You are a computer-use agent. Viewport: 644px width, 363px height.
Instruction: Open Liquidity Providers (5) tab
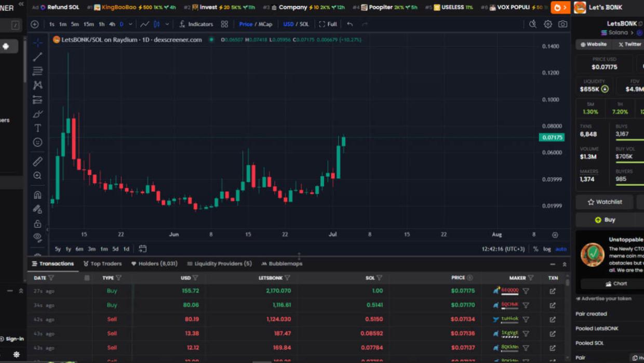tap(219, 264)
